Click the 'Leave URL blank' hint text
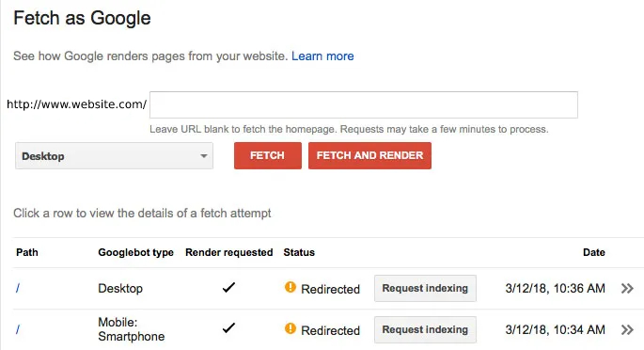644x350 pixels. [349, 129]
